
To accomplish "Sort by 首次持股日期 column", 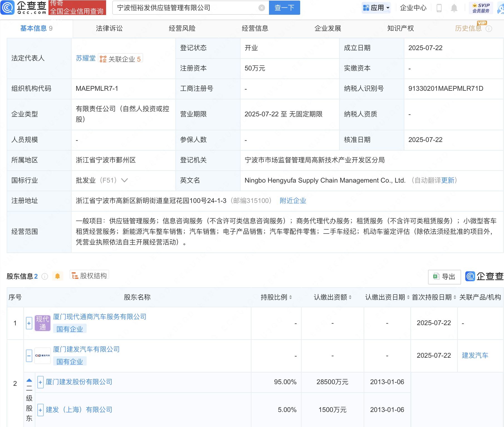I will (455, 297).
